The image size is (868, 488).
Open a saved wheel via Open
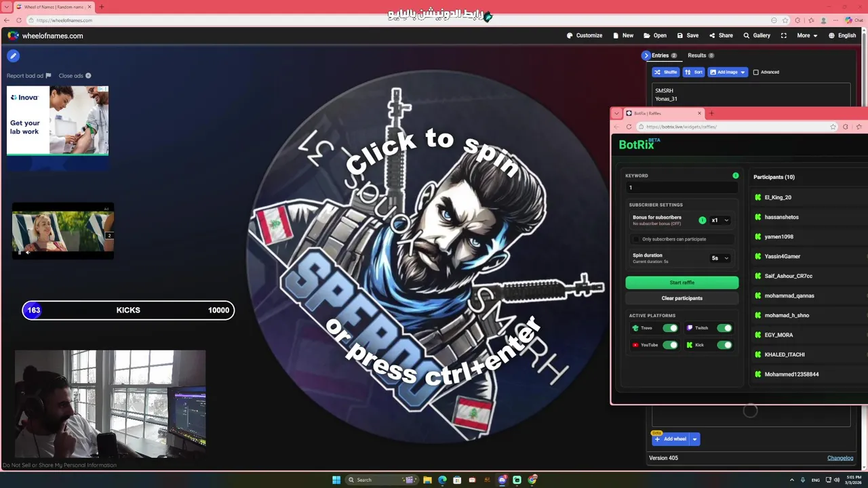(655, 35)
